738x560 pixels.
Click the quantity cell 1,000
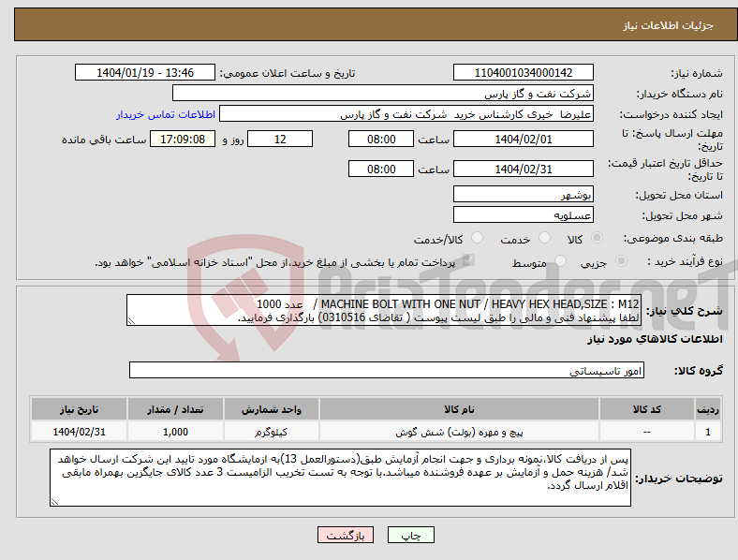[x=175, y=432]
